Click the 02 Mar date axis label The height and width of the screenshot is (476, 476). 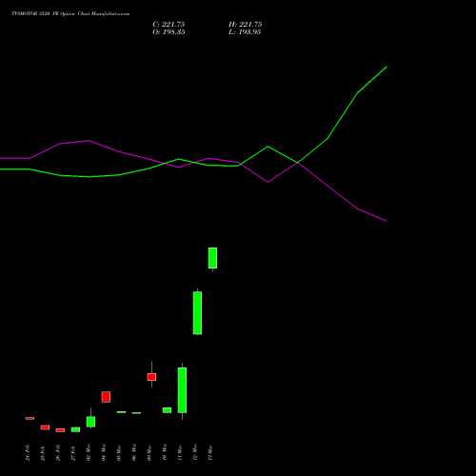click(x=89, y=453)
